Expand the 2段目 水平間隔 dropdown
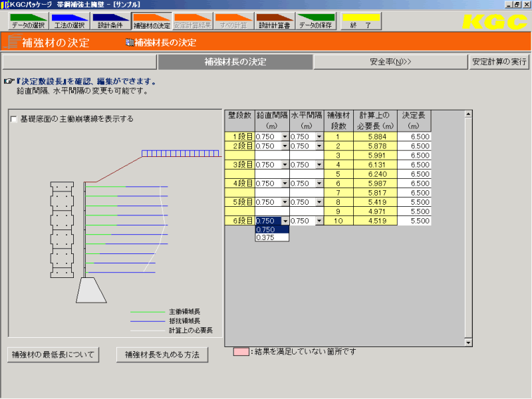 319,146
